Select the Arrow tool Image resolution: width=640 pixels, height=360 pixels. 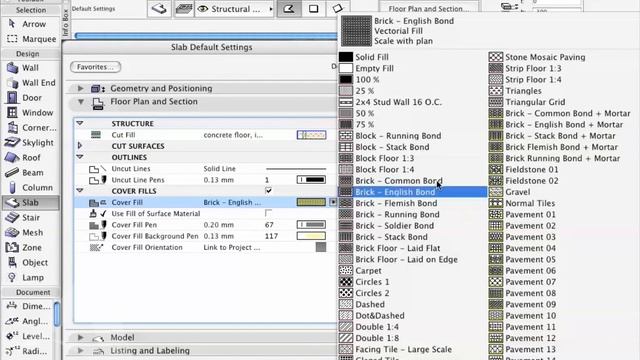pos(30,24)
